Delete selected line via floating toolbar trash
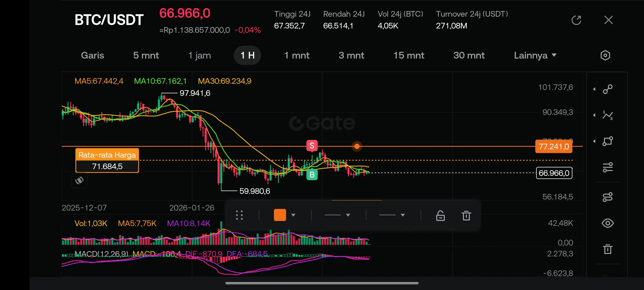The height and width of the screenshot is (290, 644). [x=466, y=215]
